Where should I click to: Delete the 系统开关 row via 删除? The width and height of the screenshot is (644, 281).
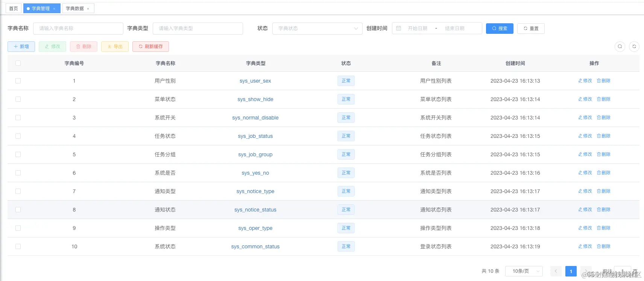point(604,118)
